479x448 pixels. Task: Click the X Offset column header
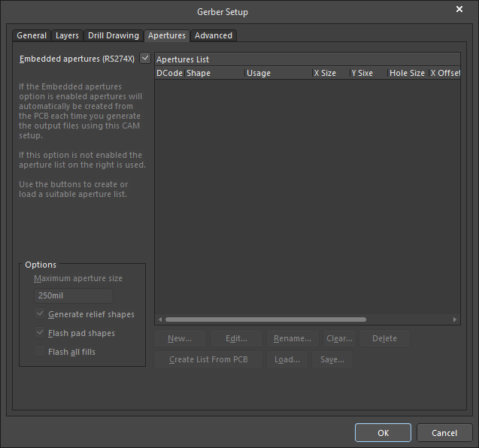445,74
